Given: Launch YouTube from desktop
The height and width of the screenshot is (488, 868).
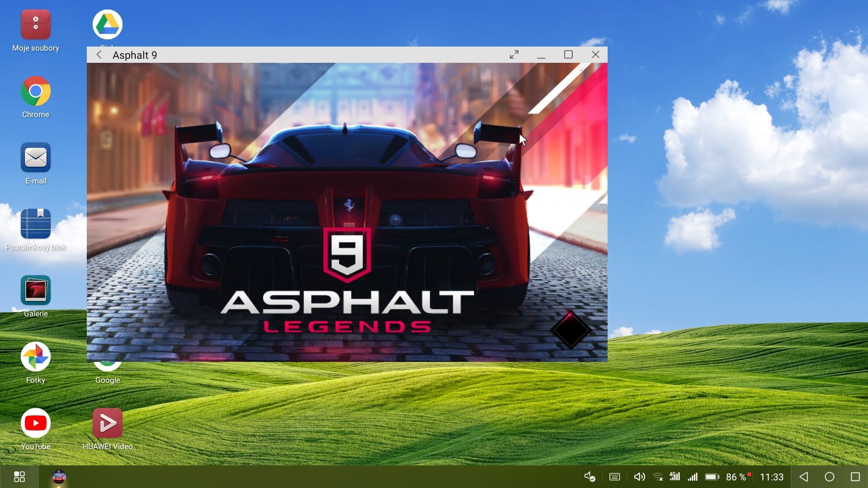Looking at the screenshot, I should (35, 423).
